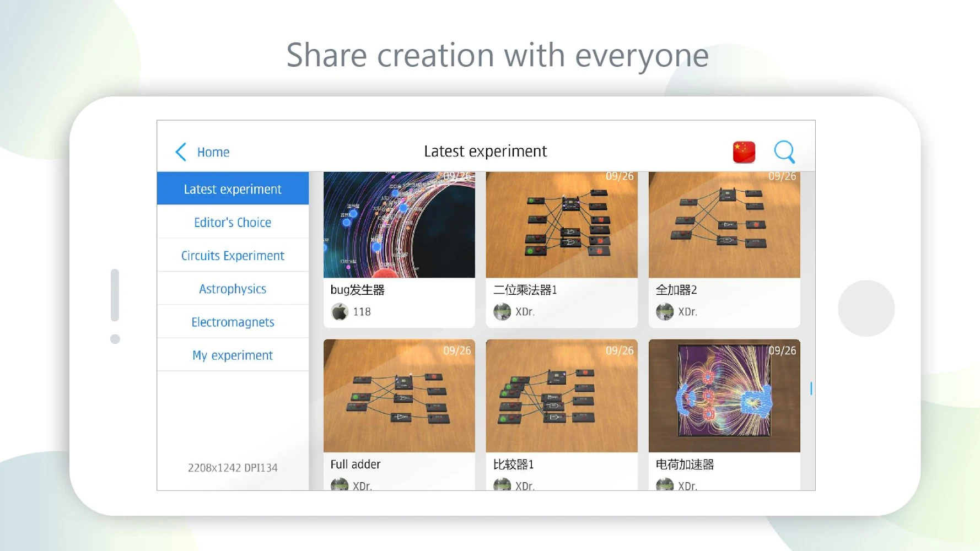This screenshot has width=980, height=551.
Task: Open the bug发生器 experiment thumbnail
Action: pyautogui.click(x=399, y=225)
